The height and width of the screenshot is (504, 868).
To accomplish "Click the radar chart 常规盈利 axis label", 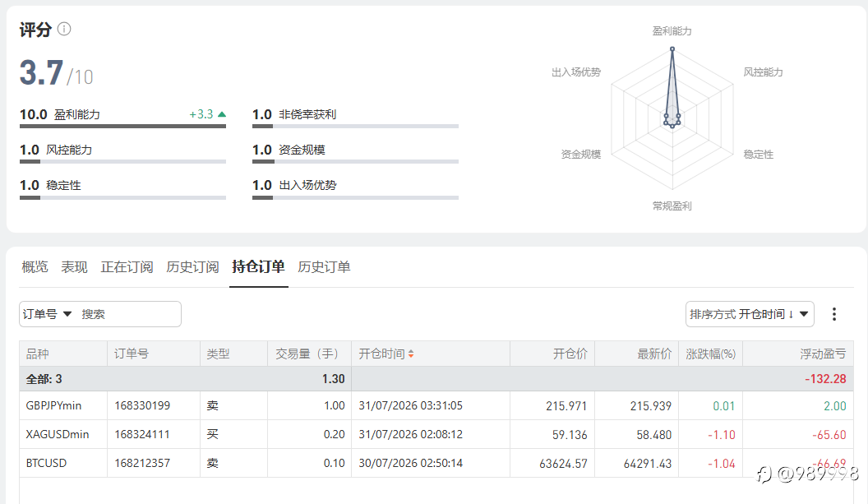I will [x=672, y=206].
